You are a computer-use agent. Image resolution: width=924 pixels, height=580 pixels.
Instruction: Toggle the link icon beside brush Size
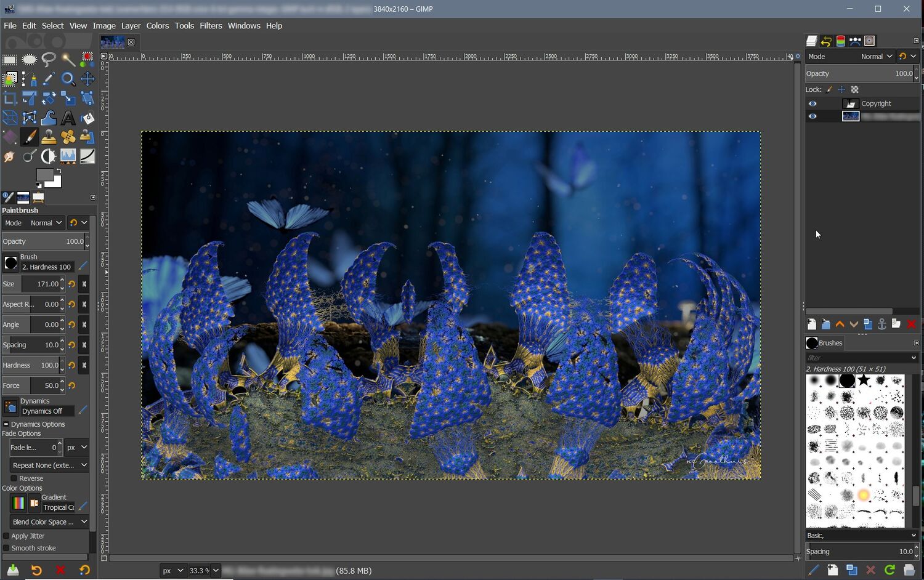(x=84, y=284)
